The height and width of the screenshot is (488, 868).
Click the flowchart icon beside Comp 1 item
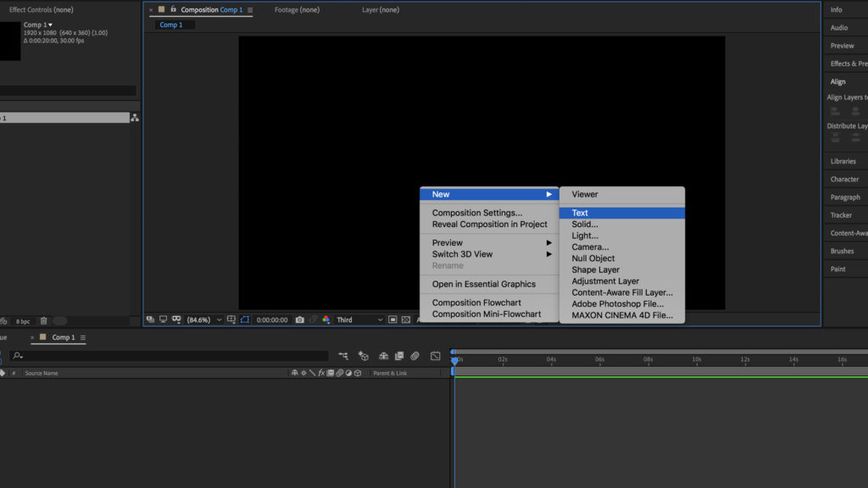(134, 118)
